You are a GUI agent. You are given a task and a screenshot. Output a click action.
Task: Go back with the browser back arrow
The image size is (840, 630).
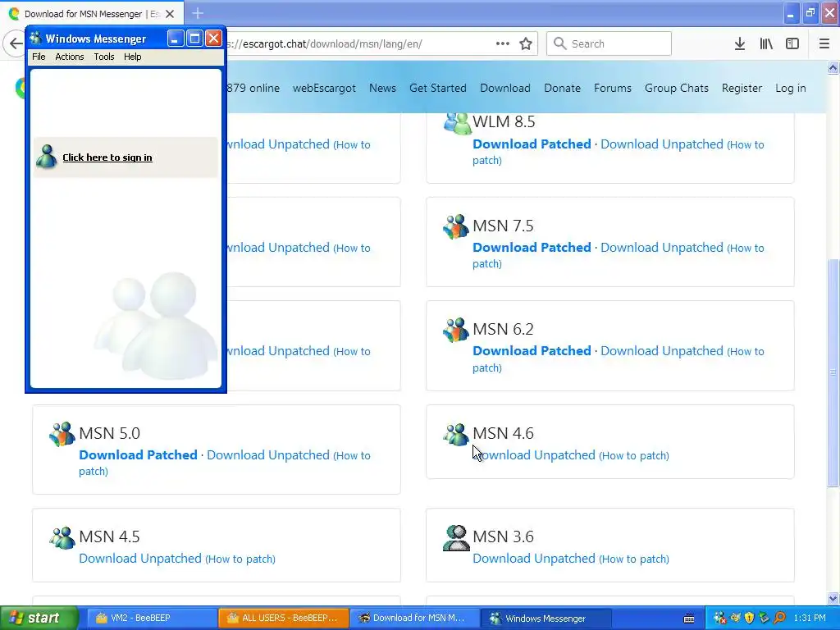[15, 44]
